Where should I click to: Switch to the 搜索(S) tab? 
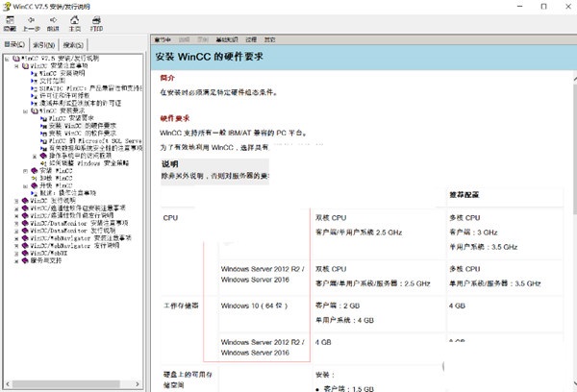(73, 44)
